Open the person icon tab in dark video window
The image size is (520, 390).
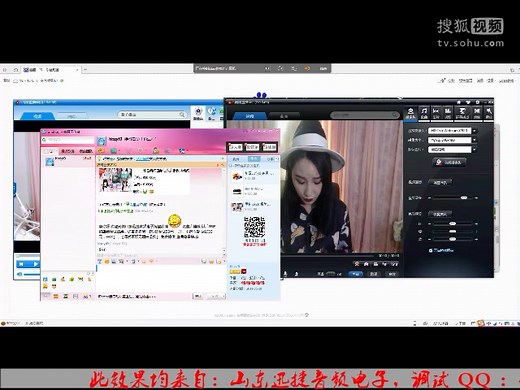[410, 113]
